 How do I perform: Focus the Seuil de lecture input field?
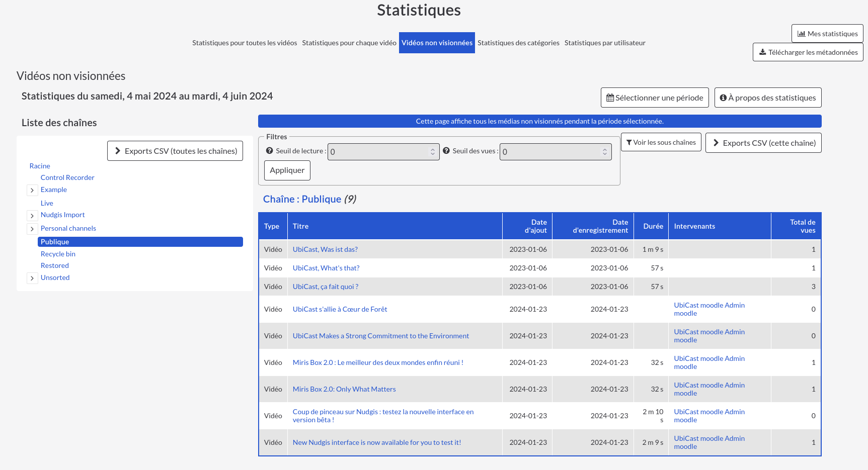(x=383, y=152)
